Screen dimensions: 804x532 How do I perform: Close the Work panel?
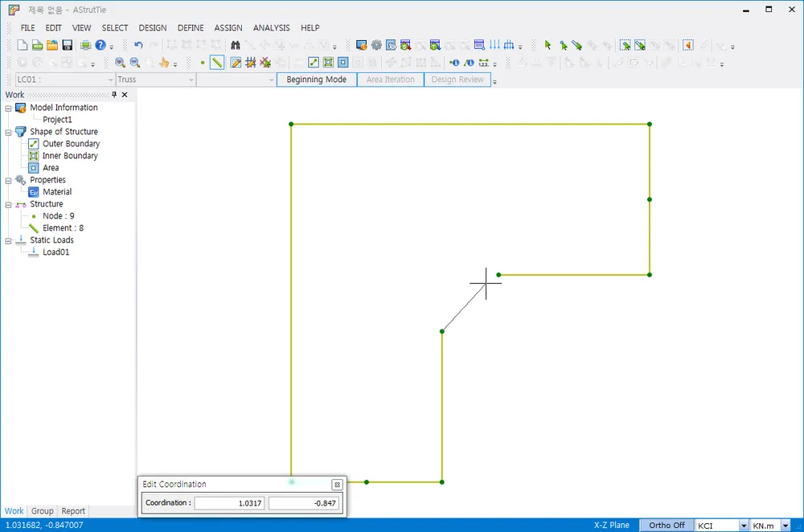click(125, 94)
